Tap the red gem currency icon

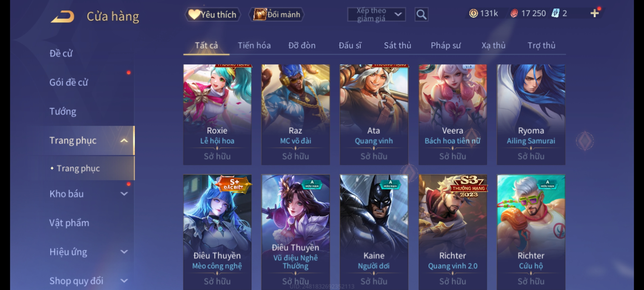[x=514, y=13]
